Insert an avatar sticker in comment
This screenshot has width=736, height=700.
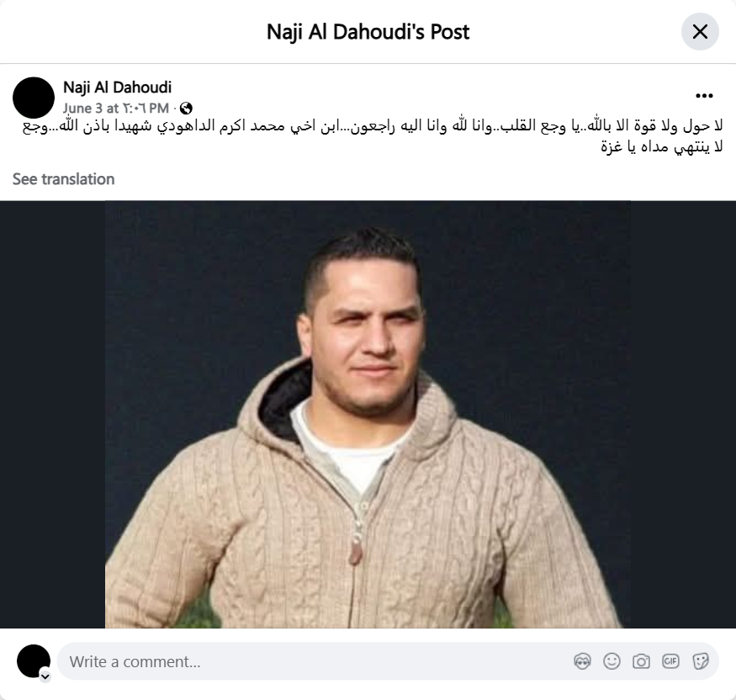pos(582,661)
